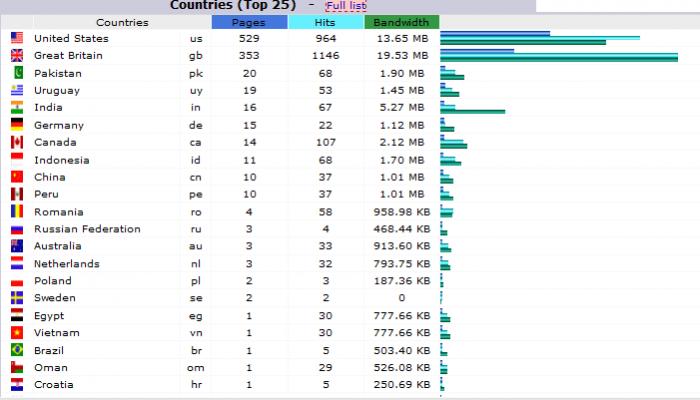This screenshot has height=400, width=700.
Task: Select the Canada flag icon
Action: pos(17,142)
